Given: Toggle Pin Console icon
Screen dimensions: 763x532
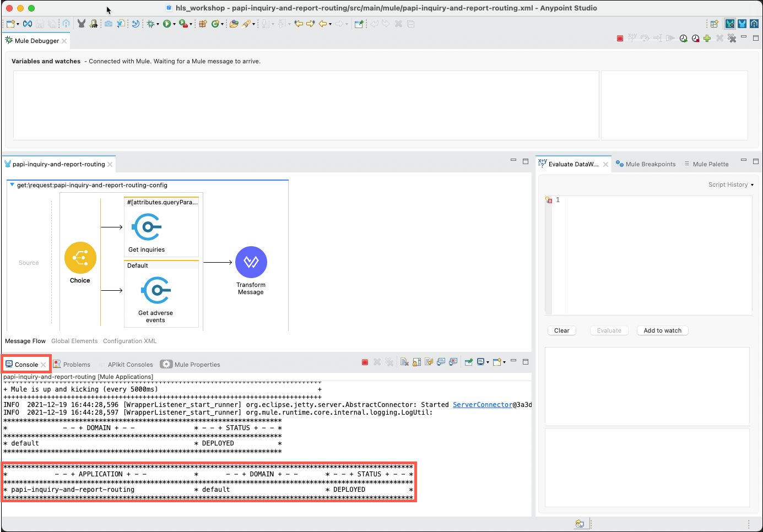Looking at the screenshot, I should click(468, 362).
